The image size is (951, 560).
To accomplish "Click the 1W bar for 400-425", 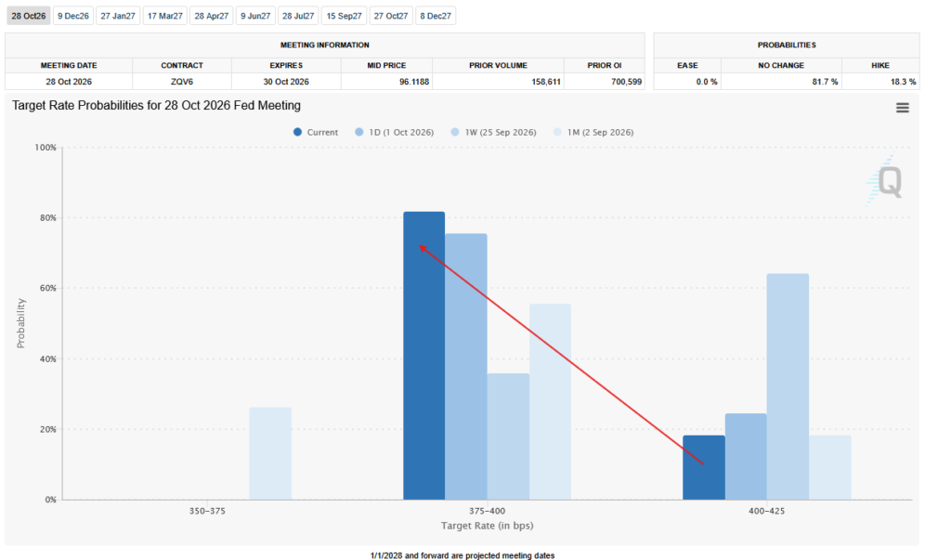I will point(788,386).
